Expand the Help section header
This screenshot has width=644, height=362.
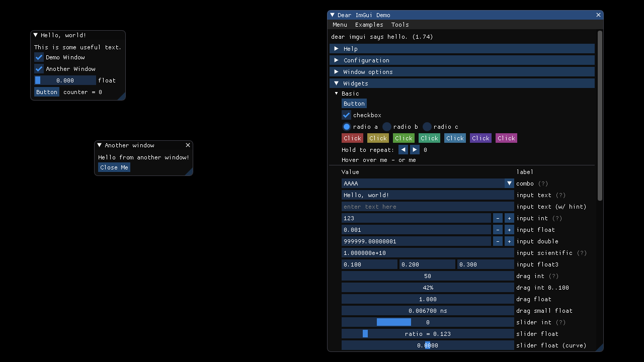coord(462,49)
